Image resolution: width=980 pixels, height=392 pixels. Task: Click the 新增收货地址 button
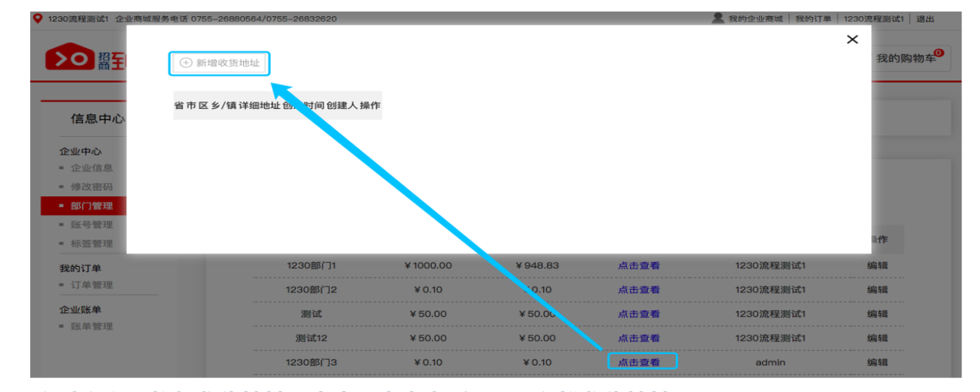(220, 63)
